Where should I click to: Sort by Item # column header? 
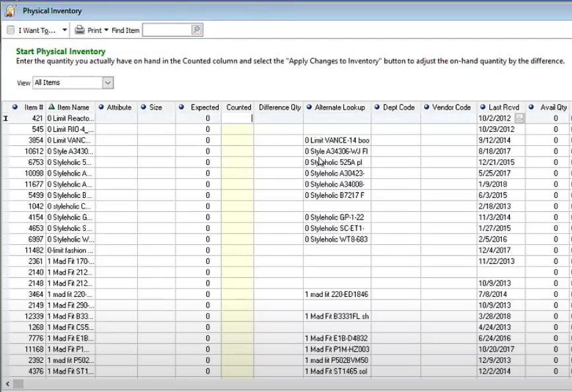point(34,108)
